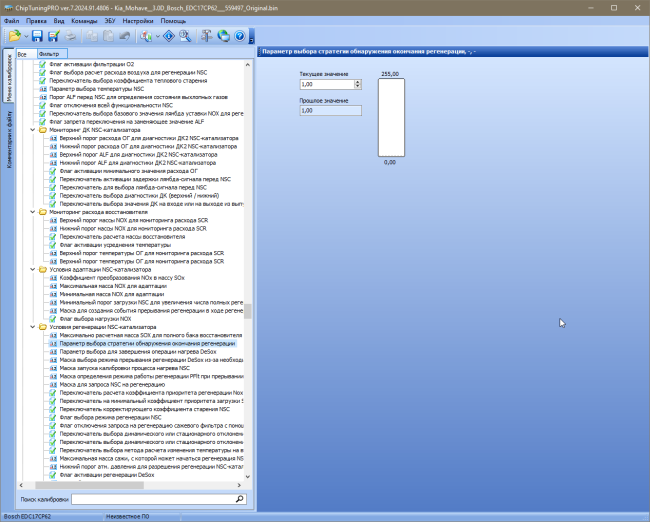The width and height of the screenshot is (650, 522).
Task: Click the Прошлое значение field
Action: tap(330, 111)
